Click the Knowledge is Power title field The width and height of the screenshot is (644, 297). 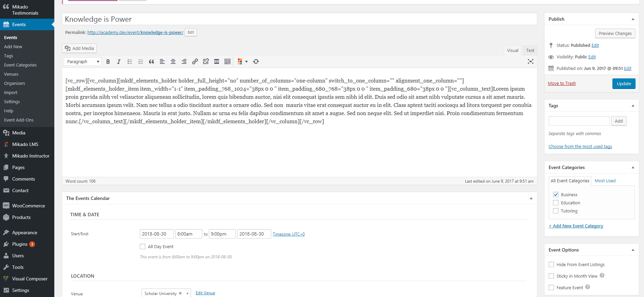pyautogui.click(x=299, y=19)
